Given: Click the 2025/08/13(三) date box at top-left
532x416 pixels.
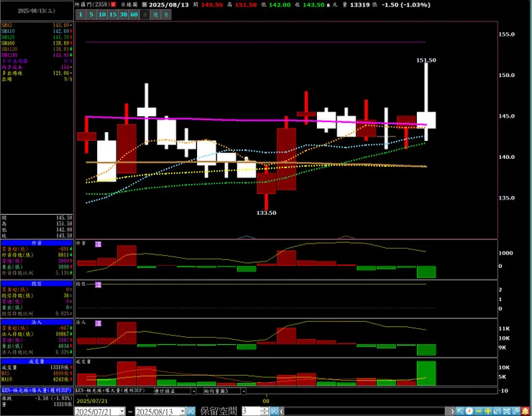Looking at the screenshot, I should pyautogui.click(x=37, y=11).
